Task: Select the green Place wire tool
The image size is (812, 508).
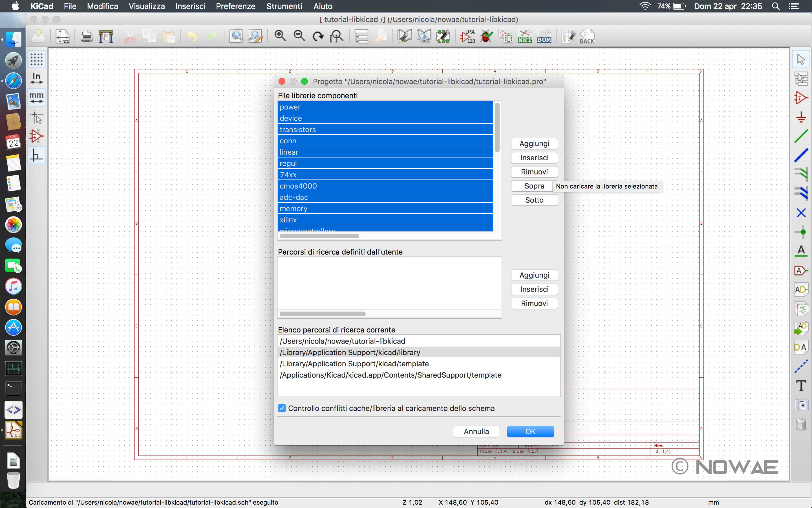Action: point(801,136)
